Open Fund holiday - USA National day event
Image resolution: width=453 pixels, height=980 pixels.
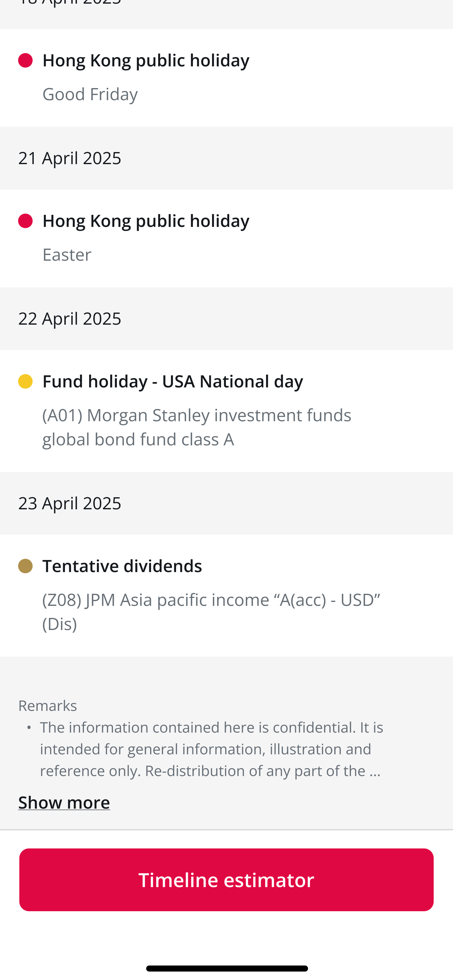(173, 382)
